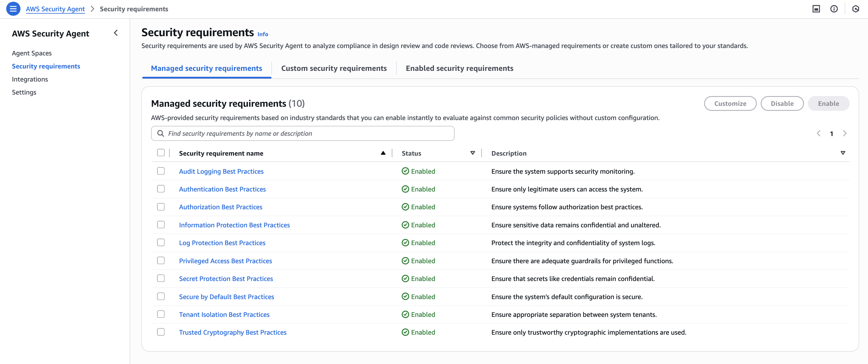
Task: Collapse the AWS Security Agent sidebar
Action: point(116,33)
